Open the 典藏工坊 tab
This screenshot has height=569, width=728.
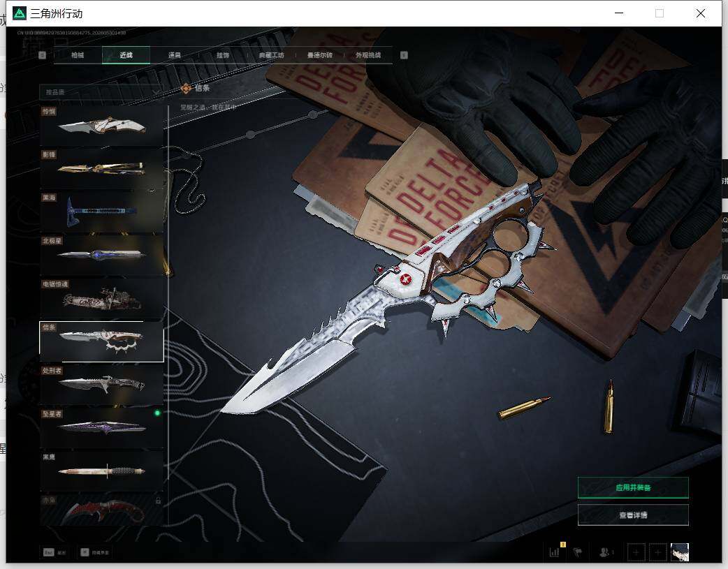pos(271,55)
